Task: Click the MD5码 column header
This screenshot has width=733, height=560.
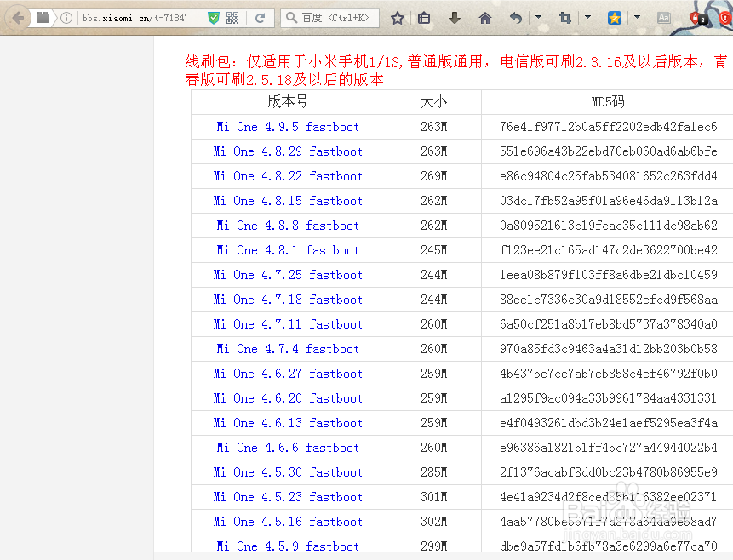Action: coord(608,101)
